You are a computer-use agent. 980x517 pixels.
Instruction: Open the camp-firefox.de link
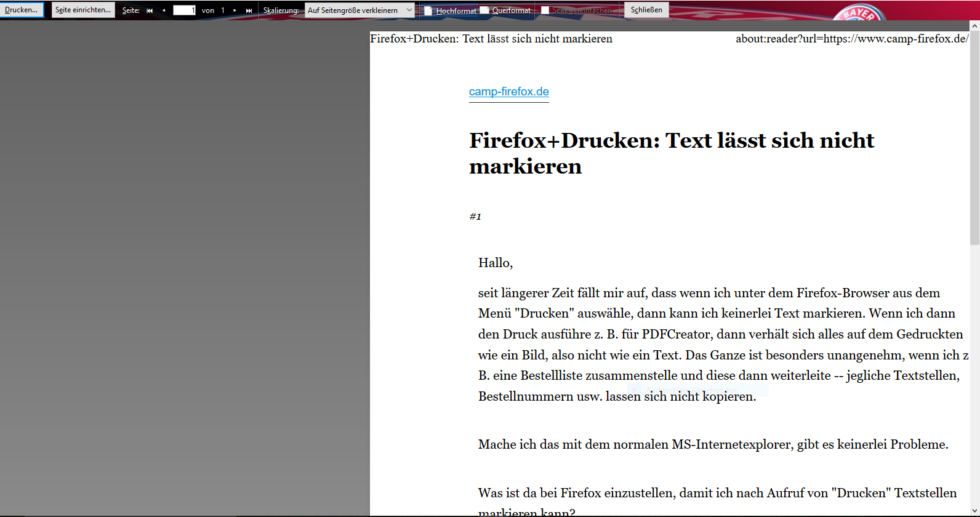click(509, 92)
